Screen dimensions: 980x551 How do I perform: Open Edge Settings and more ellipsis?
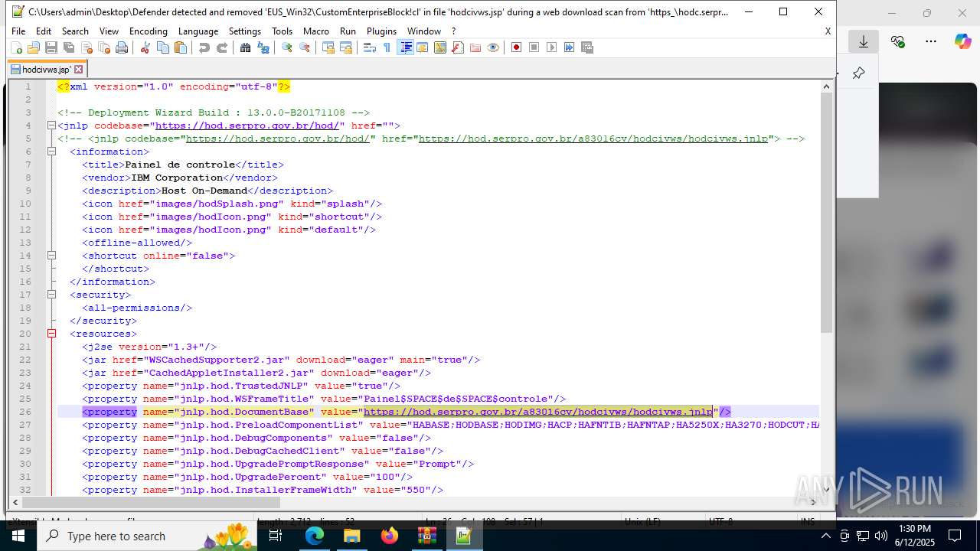click(931, 42)
